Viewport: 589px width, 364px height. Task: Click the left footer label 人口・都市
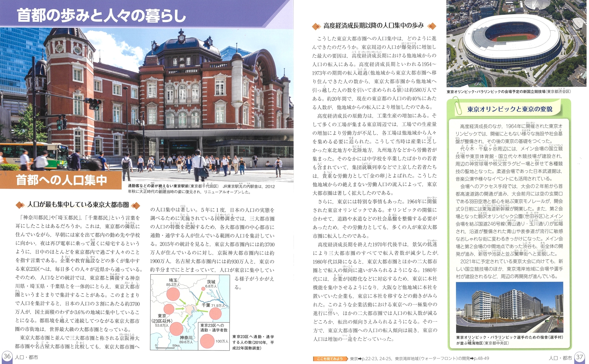pyautogui.click(x=27, y=358)
